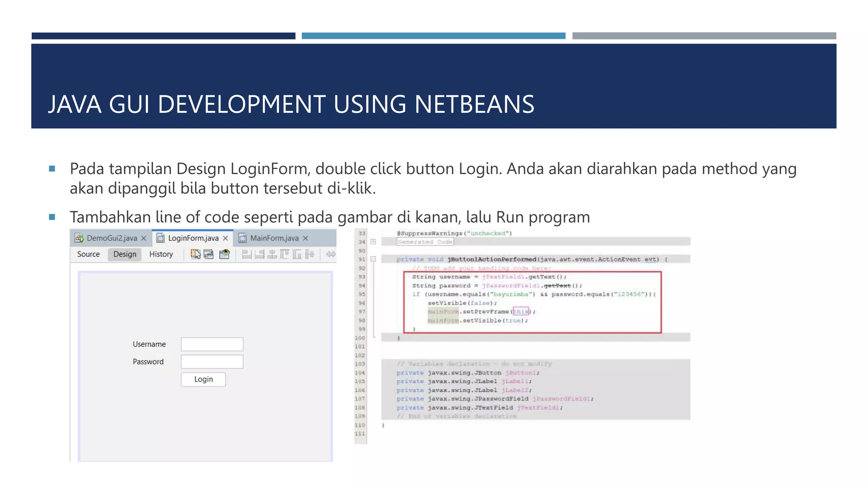Image resolution: width=868 pixels, height=488 pixels.
Task: Click the Preview Design eye icon
Action: (224, 254)
